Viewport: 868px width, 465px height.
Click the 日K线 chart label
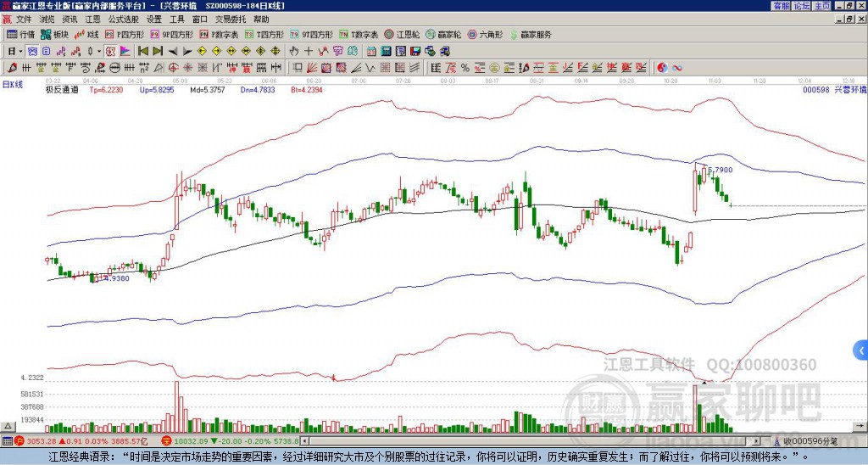(x=13, y=85)
